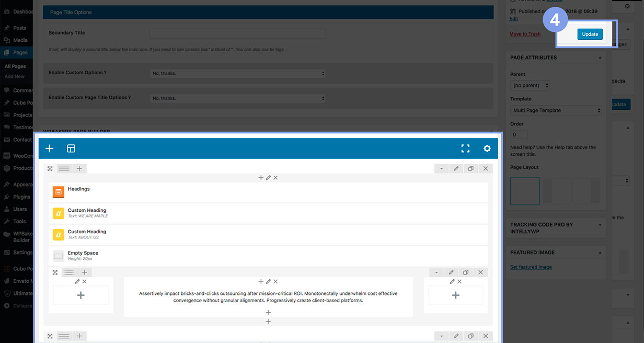Open WPBakery page settings gear icon
The width and height of the screenshot is (644, 343).
pyautogui.click(x=487, y=148)
